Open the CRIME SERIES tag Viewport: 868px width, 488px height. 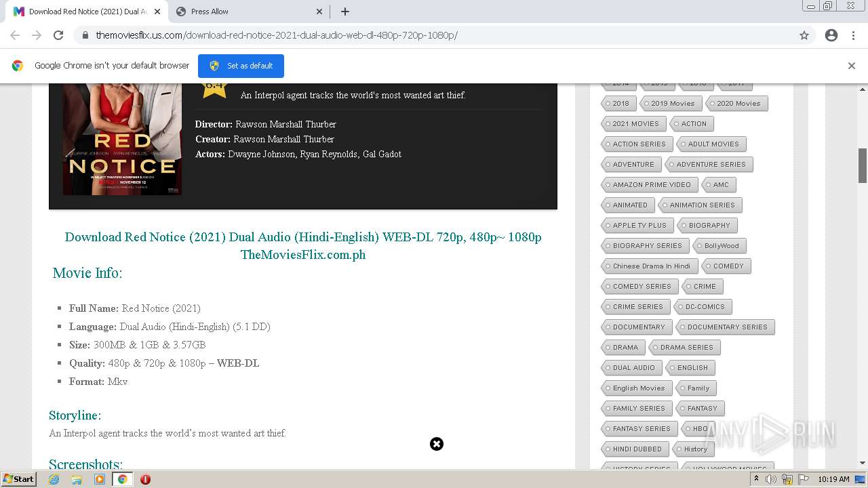point(635,307)
